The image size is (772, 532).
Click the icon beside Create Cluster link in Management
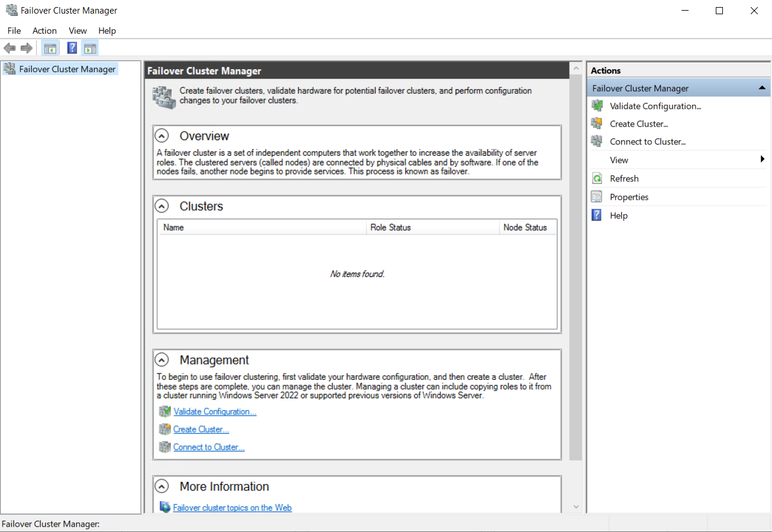click(165, 429)
